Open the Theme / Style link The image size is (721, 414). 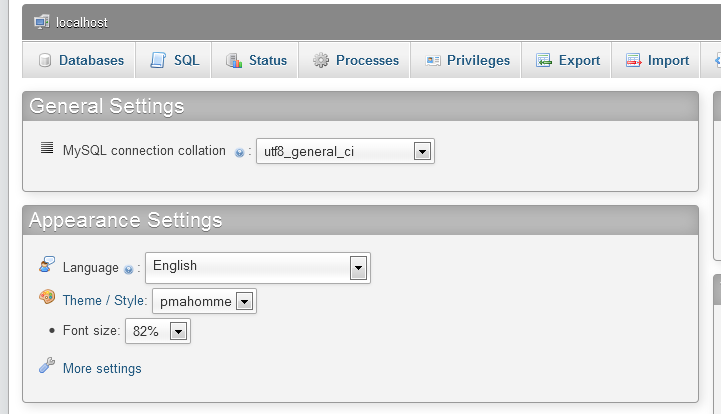tap(103, 300)
